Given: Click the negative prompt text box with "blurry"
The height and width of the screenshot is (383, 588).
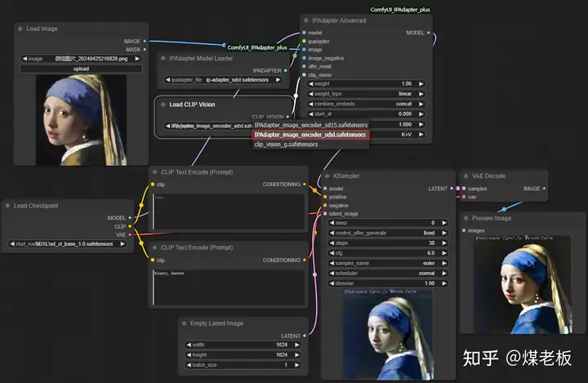Looking at the screenshot, I should click(x=229, y=287).
